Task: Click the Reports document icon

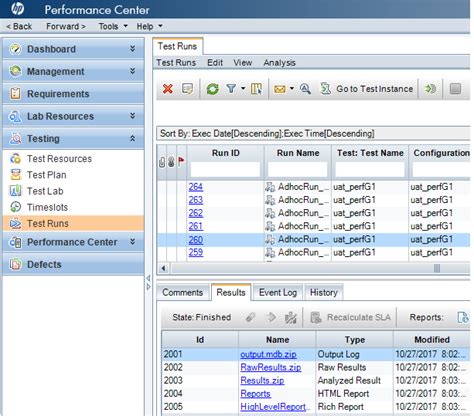Action: 463,317
